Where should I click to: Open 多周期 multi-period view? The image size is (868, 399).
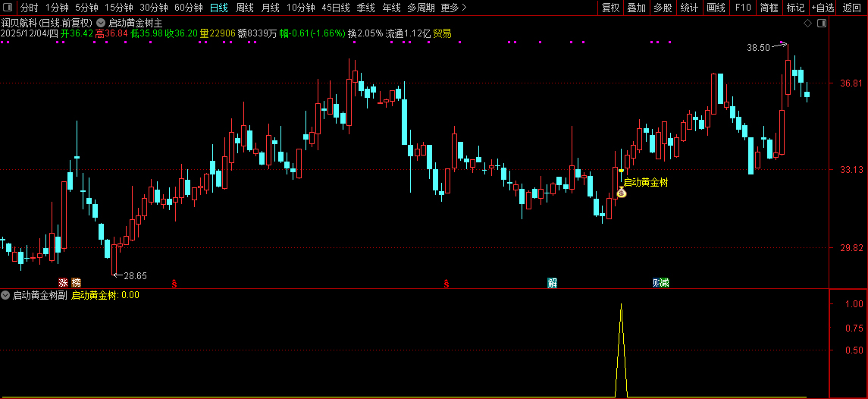421,8
